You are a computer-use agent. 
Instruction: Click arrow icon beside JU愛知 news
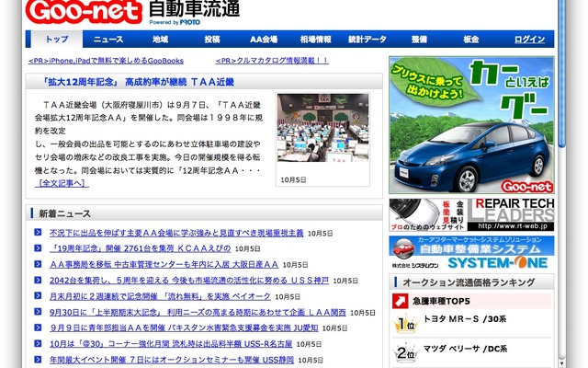tap(38, 328)
